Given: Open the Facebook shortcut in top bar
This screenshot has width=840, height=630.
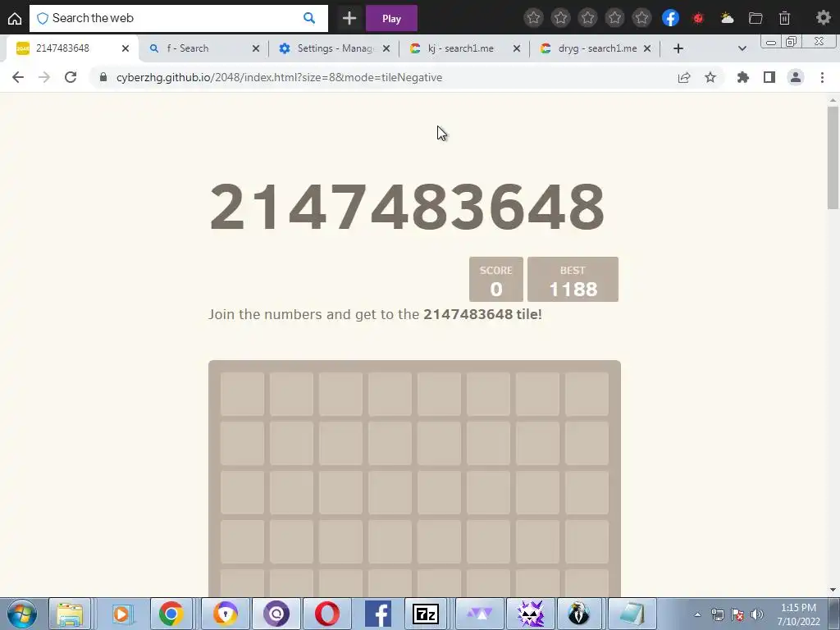Looking at the screenshot, I should pyautogui.click(x=670, y=18).
